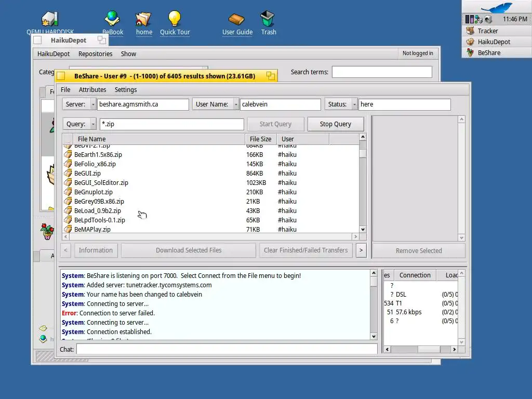The image size is (532, 399).
Task: Click the Search terms field in HaikuDepot
Action: [382, 72]
